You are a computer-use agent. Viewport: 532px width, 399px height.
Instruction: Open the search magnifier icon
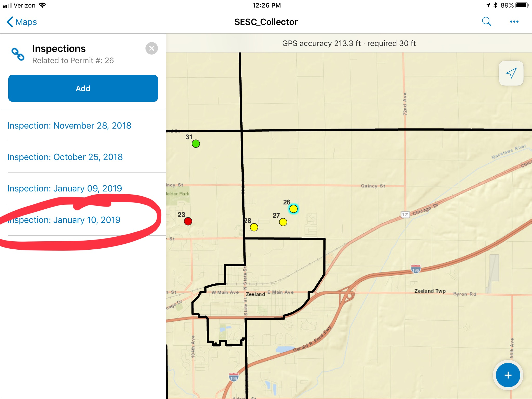[487, 22]
